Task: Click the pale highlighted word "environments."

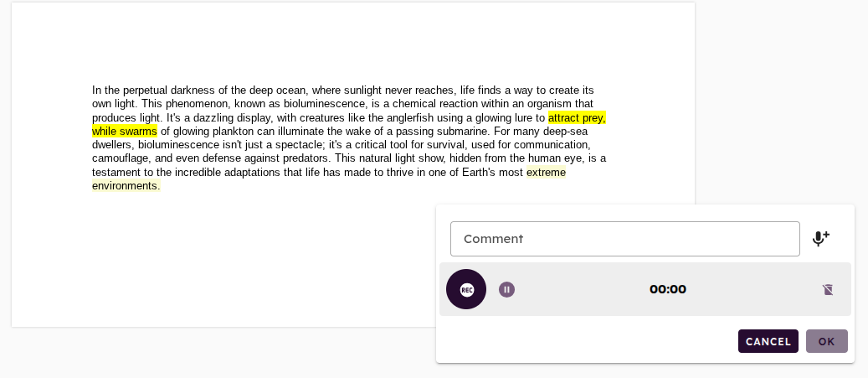Action: (126, 186)
